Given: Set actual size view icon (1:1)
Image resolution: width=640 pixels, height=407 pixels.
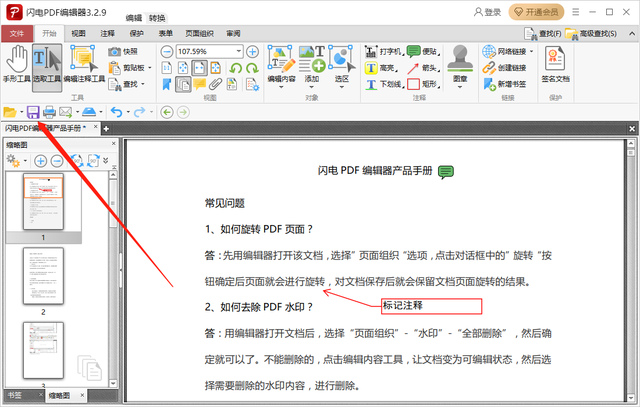Looking at the screenshot, I should point(167,68).
